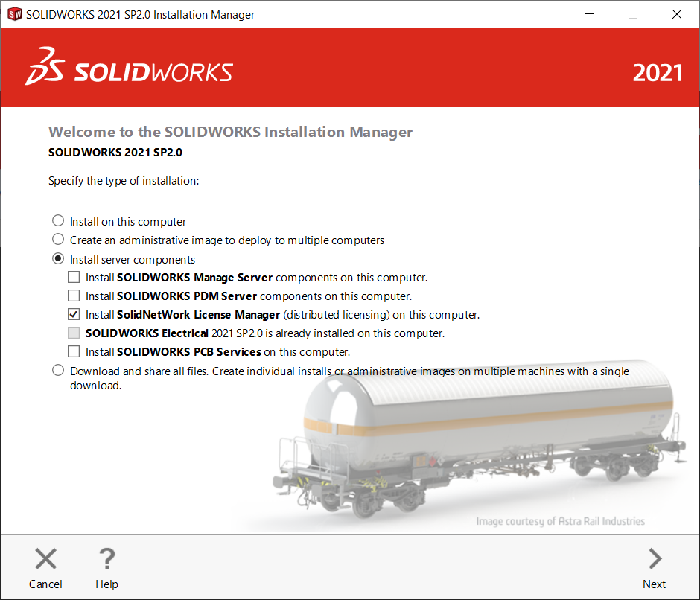Click the 2021 version label in banner
The width and height of the screenshot is (700, 600).
(658, 72)
